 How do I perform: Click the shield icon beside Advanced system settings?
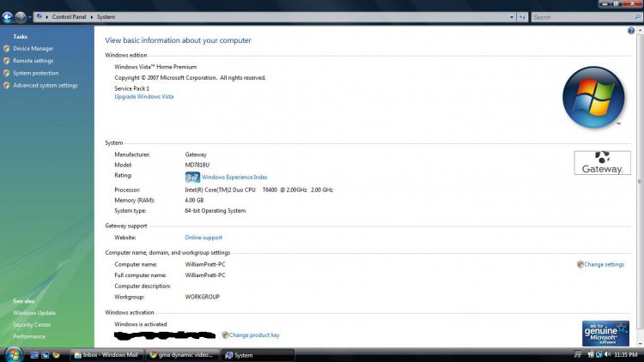pyautogui.click(x=6, y=86)
